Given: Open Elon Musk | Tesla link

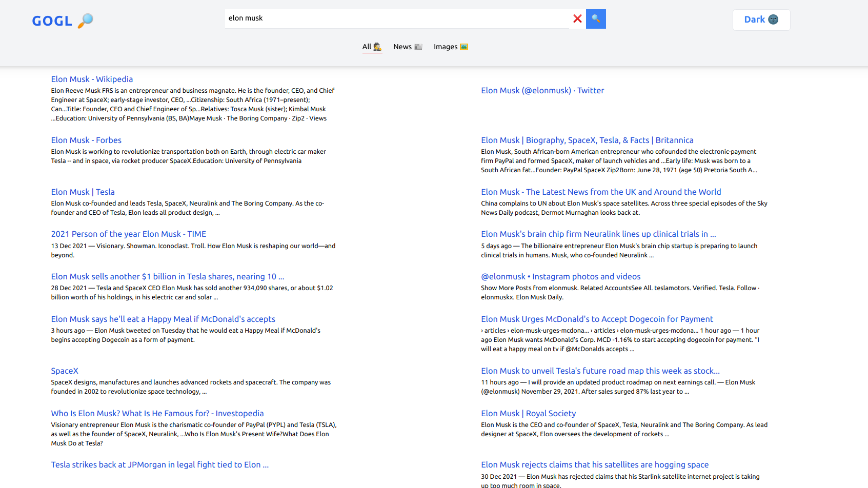Looking at the screenshot, I should [83, 192].
